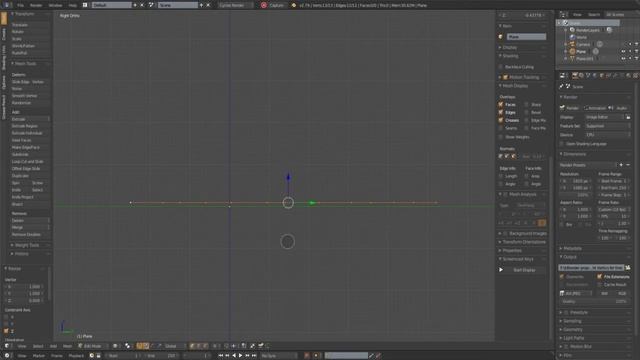The height and width of the screenshot is (360, 640).
Task: Toggle the Edges overlay checkbox
Action: click(x=501, y=112)
